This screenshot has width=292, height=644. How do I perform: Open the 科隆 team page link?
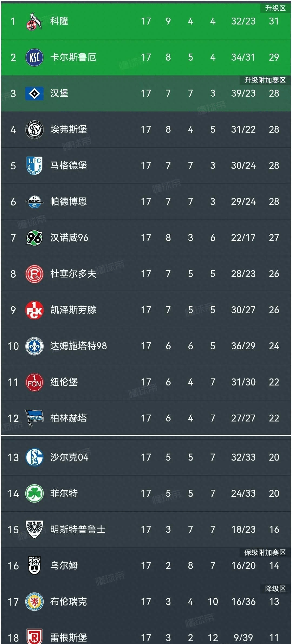click(60, 21)
